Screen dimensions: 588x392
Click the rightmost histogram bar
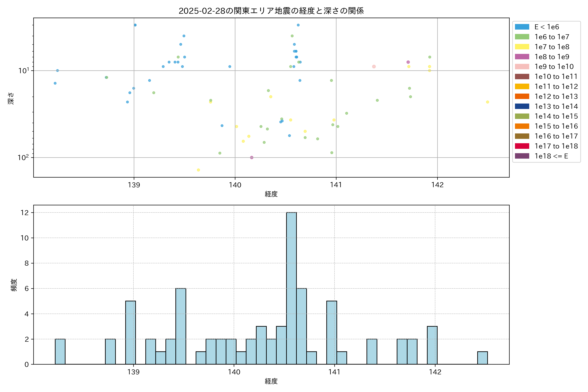pyautogui.click(x=482, y=358)
